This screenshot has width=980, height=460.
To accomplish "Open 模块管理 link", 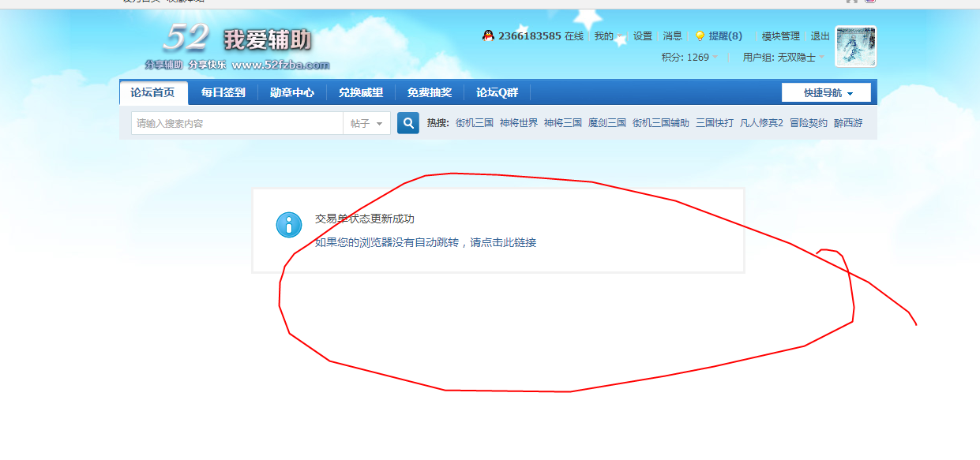I will pos(781,36).
